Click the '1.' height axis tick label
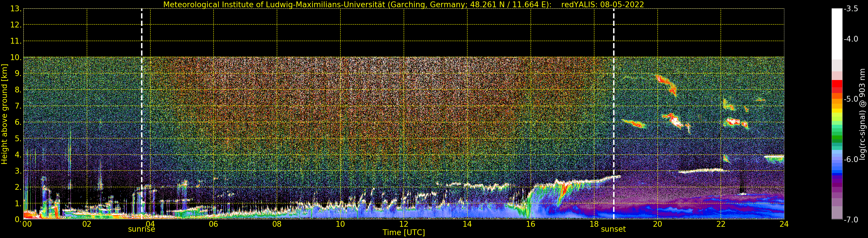868x238 pixels. [18, 203]
